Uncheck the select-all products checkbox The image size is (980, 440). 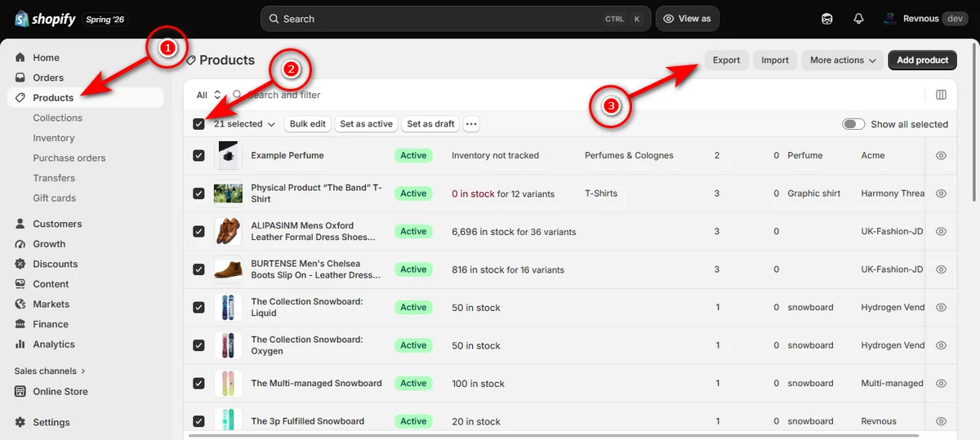[198, 124]
